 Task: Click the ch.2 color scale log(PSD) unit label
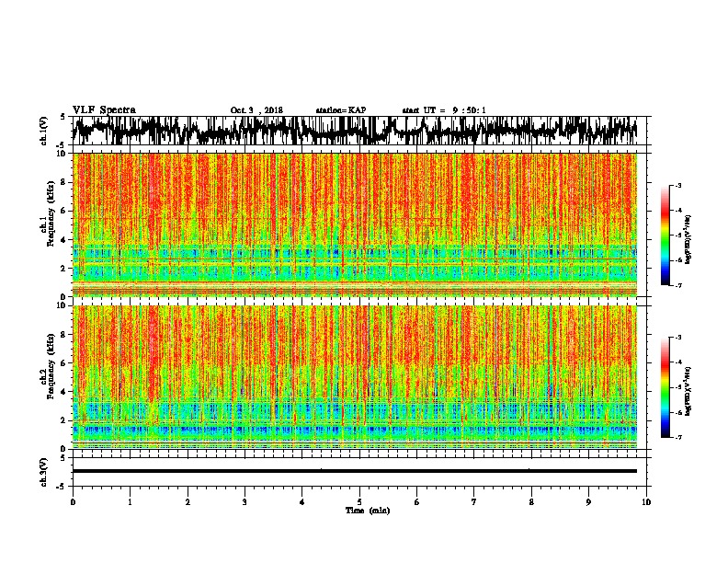[x=688, y=391]
